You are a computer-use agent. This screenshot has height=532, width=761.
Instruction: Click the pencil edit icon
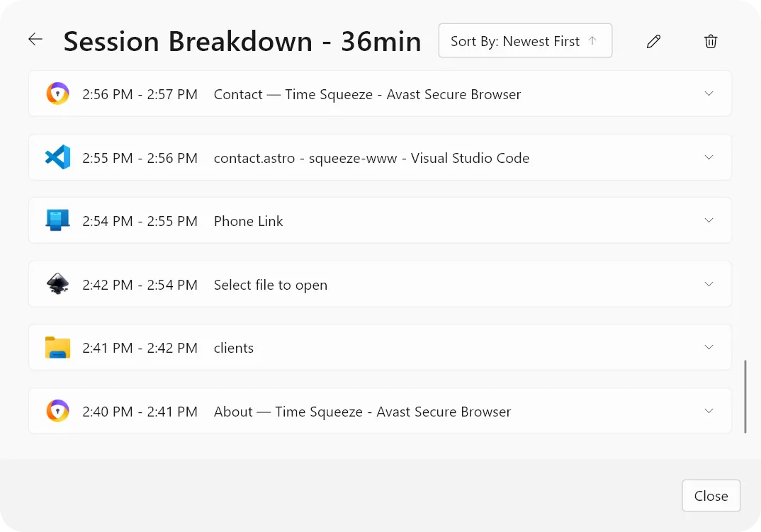click(x=653, y=42)
